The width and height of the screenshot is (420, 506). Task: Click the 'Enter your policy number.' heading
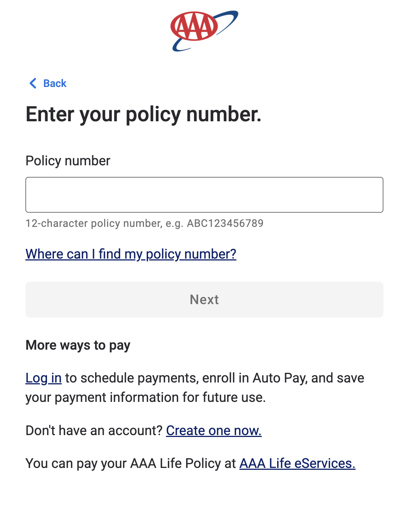tap(144, 114)
